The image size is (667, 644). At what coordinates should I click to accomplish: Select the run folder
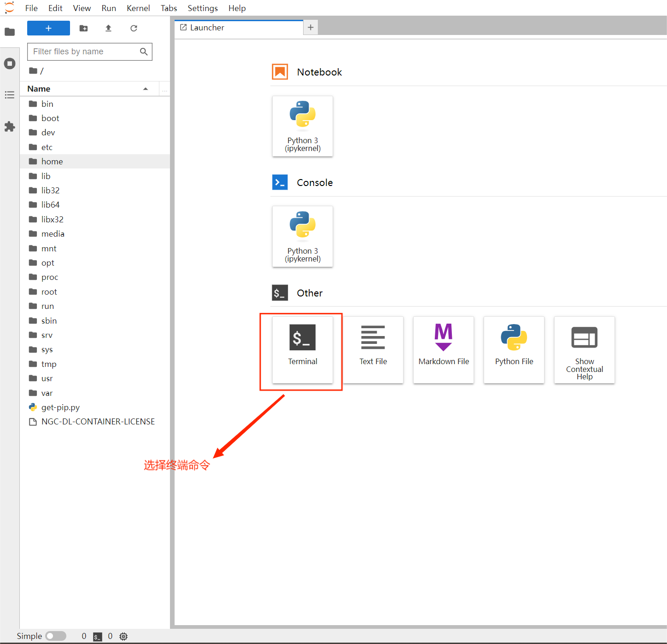point(95,306)
